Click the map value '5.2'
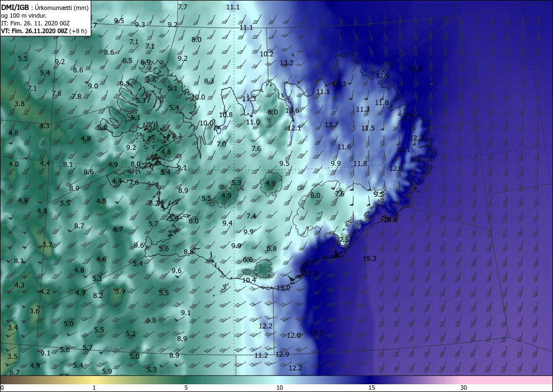Viewport: 553px width, 392px height. (x=131, y=334)
